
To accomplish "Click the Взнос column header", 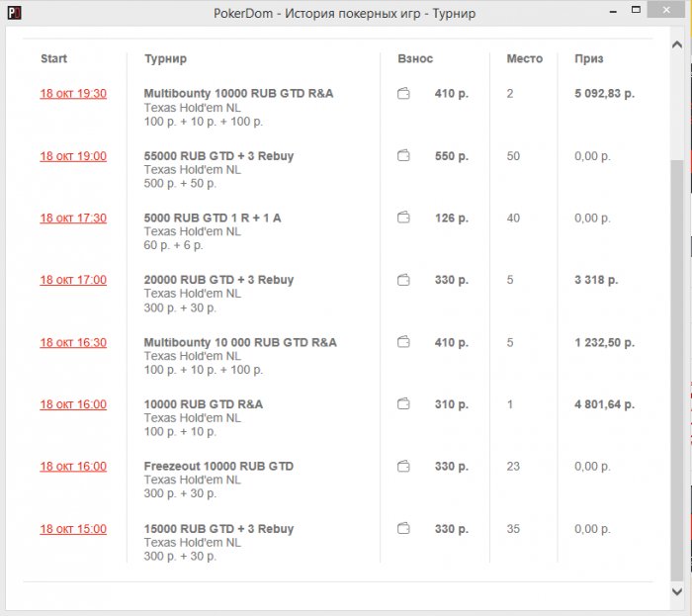I will tap(415, 58).
